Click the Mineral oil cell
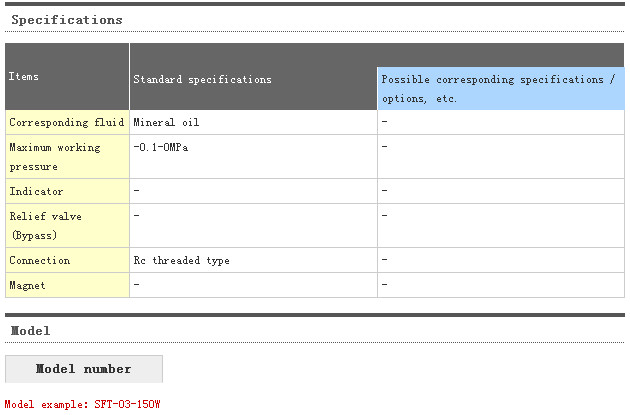The image size is (630, 415). pyautogui.click(x=166, y=122)
